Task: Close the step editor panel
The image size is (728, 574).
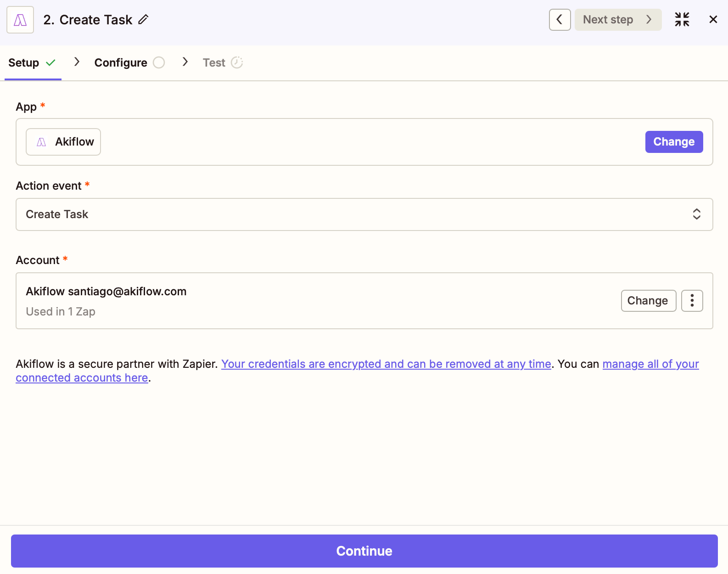Action: click(x=713, y=19)
